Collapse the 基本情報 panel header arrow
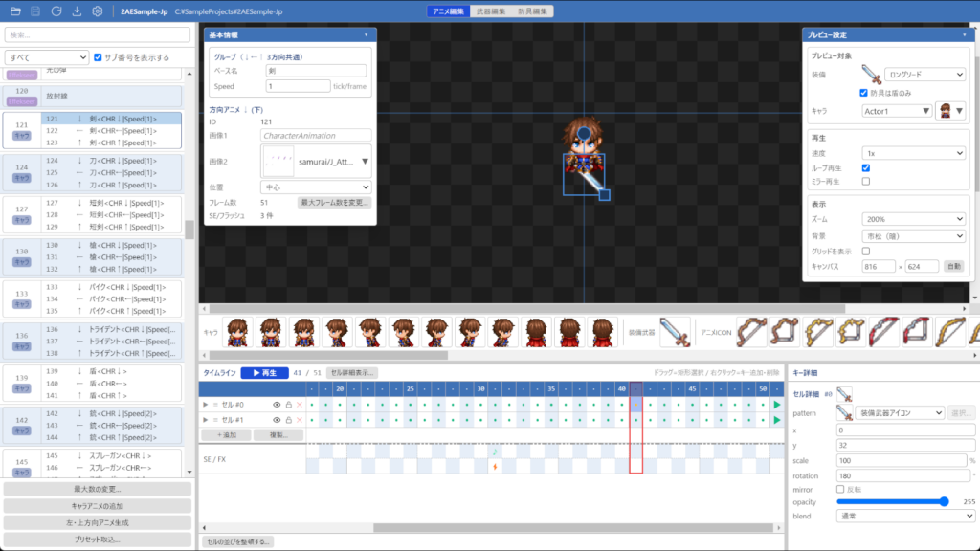Screen dimensions: 980x551 click(367, 35)
